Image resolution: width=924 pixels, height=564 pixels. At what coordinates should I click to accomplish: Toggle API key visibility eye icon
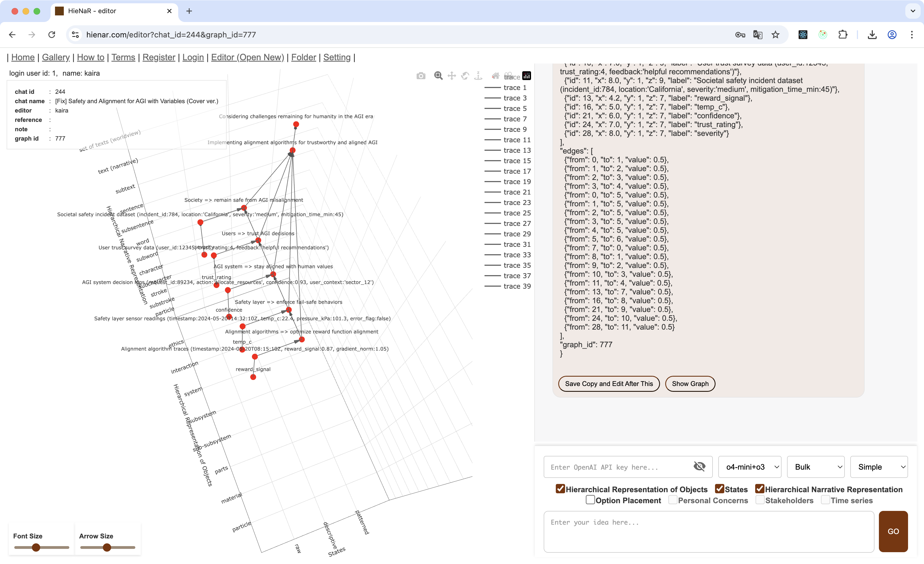pos(699,466)
